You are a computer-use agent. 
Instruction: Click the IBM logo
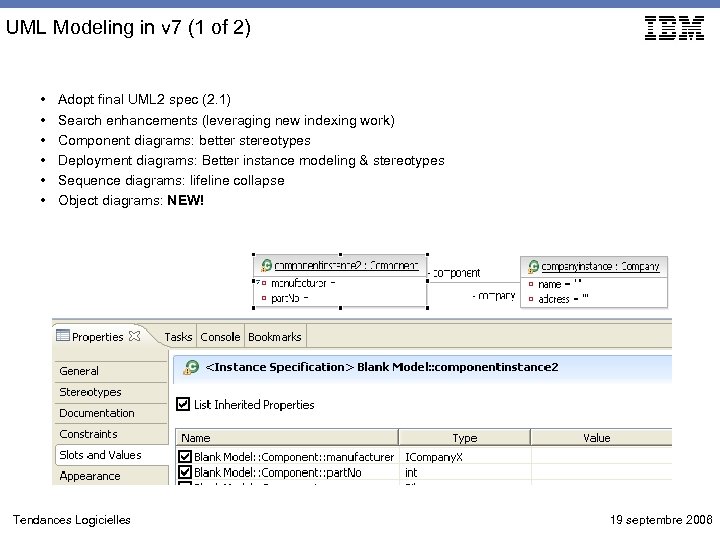click(x=674, y=28)
